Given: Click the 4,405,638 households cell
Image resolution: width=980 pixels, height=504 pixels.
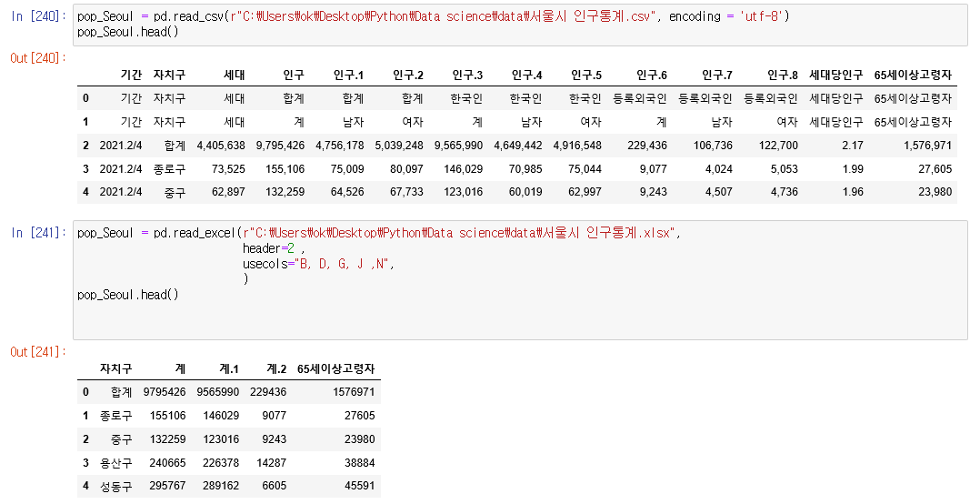Looking at the screenshot, I should click(x=221, y=146).
